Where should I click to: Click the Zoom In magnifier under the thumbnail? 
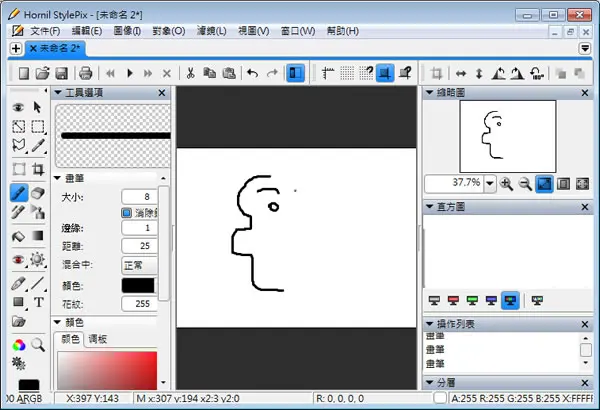506,184
